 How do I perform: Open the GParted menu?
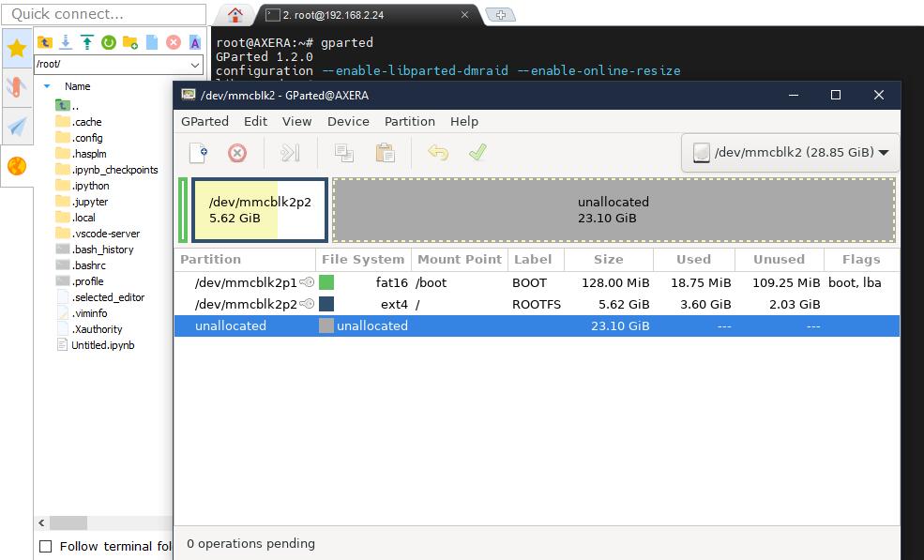[204, 121]
